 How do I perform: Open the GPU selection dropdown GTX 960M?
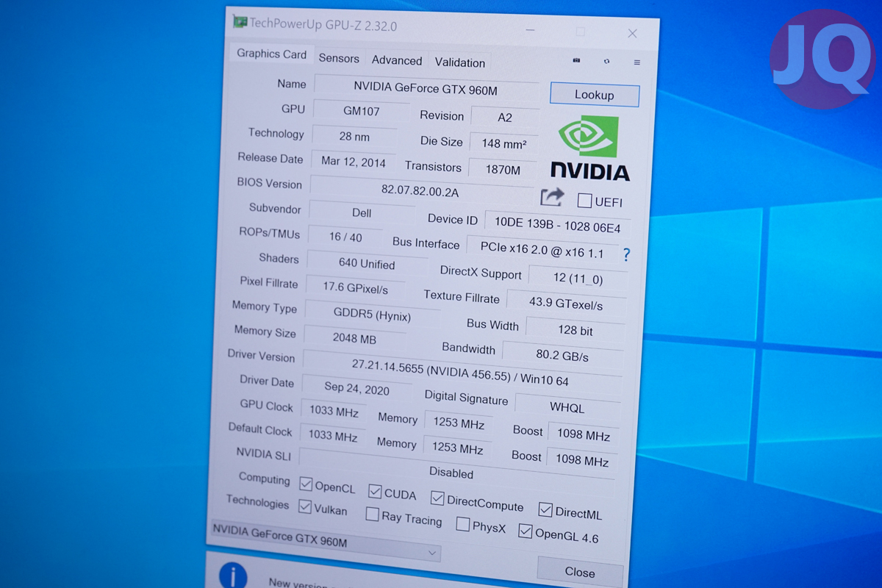[326, 541]
